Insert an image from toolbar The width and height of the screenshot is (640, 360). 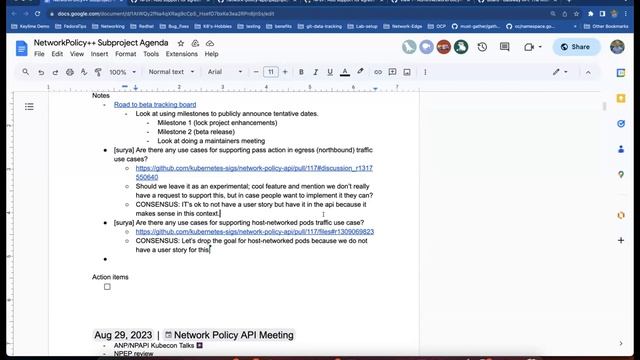click(407, 72)
